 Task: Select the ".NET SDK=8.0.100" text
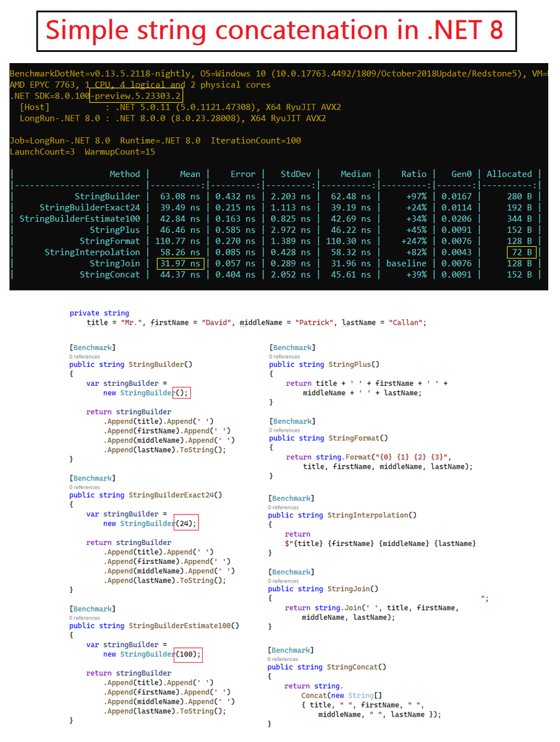point(49,96)
